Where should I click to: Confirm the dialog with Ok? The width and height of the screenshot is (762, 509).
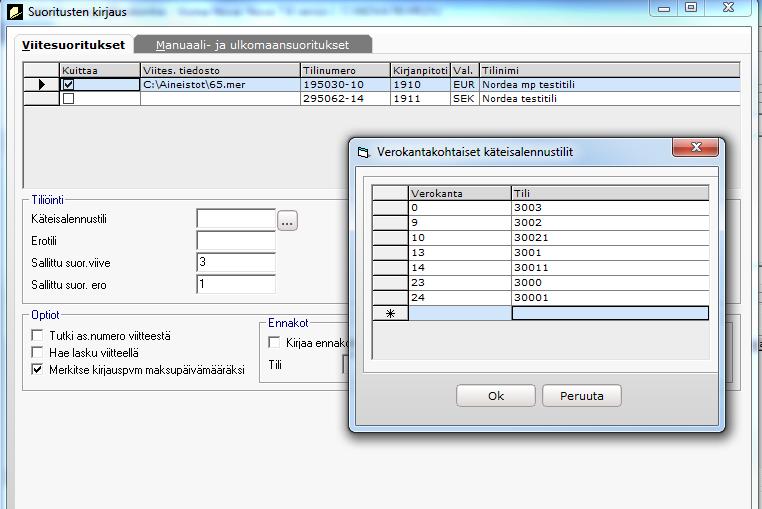point(496,396)
